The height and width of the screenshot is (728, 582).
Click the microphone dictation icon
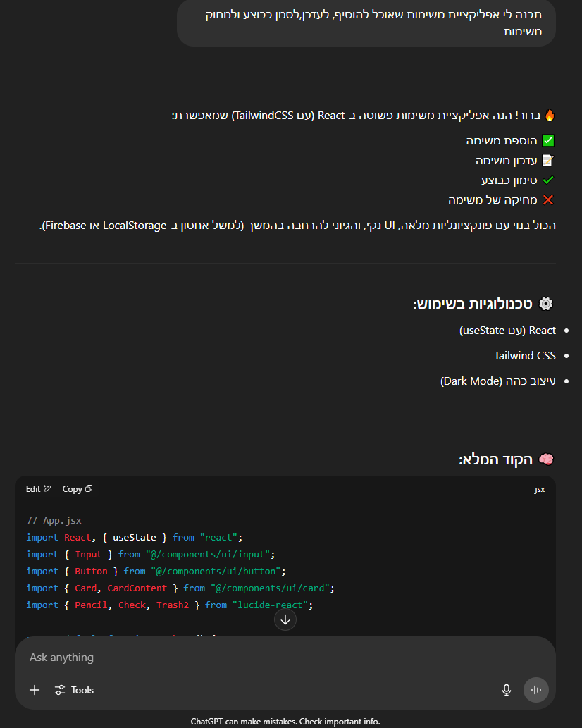click(x=506, y=690)
